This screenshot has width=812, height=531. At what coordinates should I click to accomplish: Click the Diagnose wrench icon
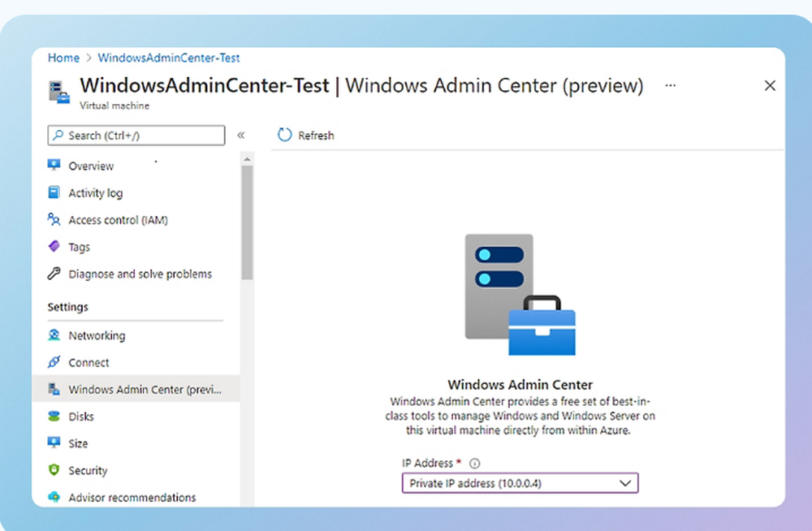click(54, 273)
